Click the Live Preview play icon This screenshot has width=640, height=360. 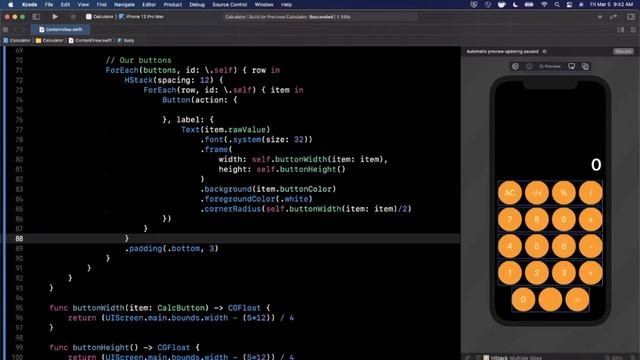pos(516,66)
